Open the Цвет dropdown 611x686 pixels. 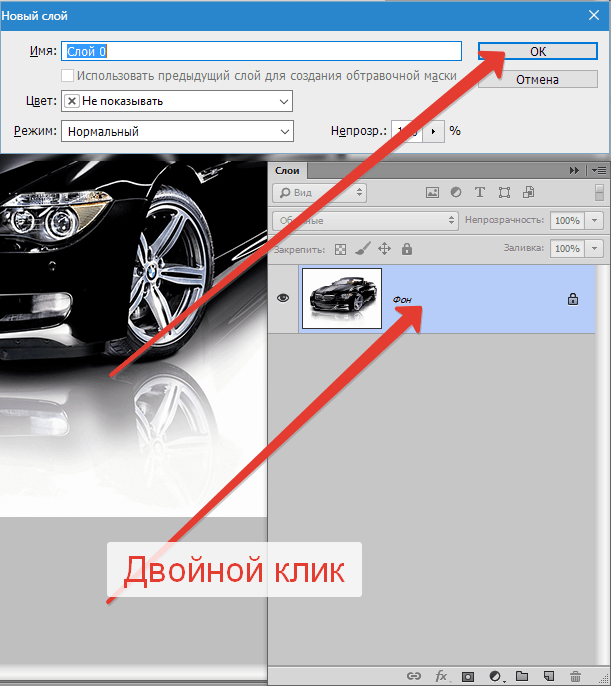(x=176, y=101)
